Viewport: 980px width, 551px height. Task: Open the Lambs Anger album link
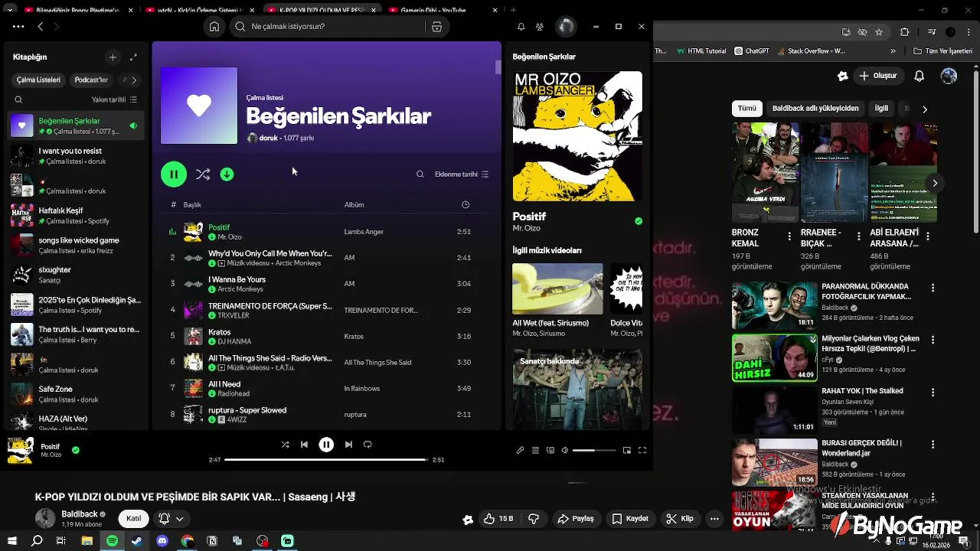click(x=364, y=232)
